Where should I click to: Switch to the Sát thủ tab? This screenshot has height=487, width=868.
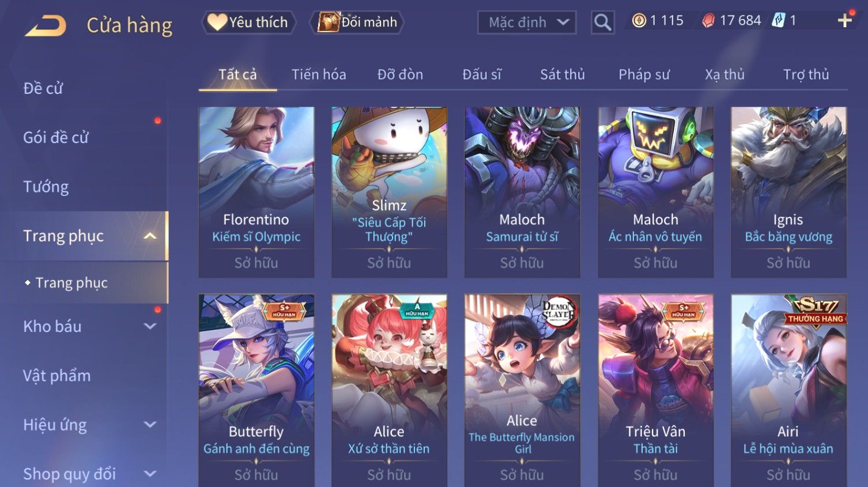[562, 74]
